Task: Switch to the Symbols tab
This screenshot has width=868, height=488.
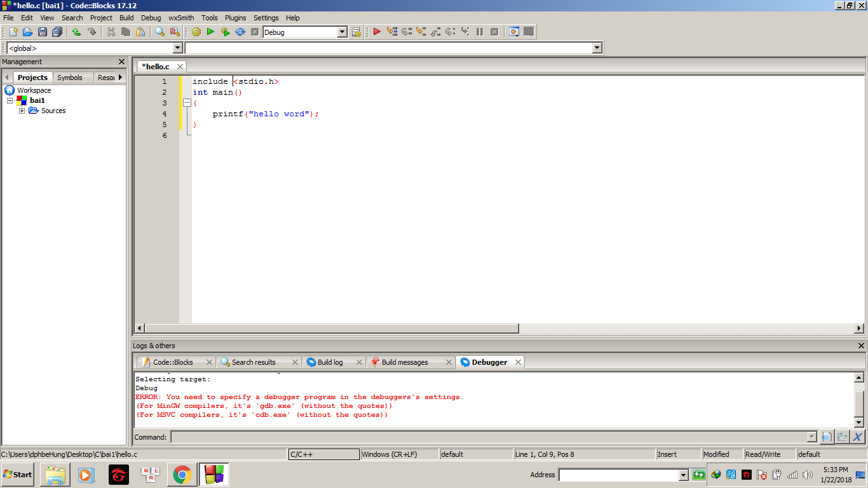Action: pyautogui.click(x=70, y=78)
